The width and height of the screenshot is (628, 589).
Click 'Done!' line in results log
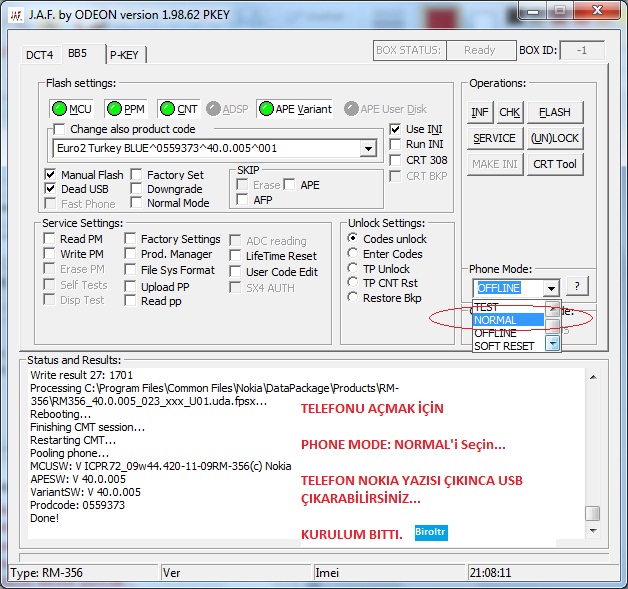click(44, 518)
